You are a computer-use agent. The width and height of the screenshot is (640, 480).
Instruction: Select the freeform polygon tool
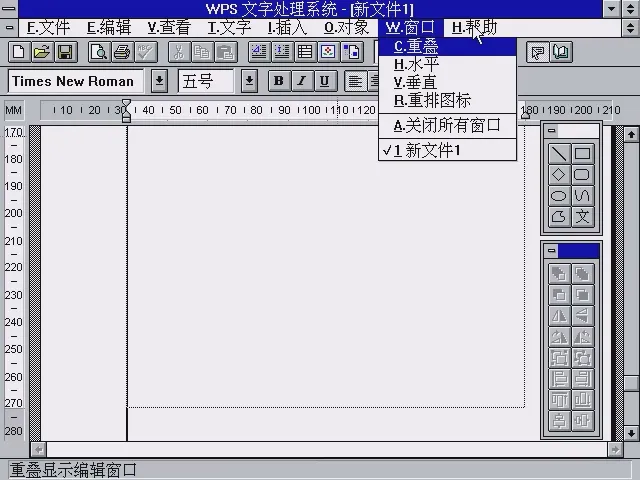point(559,217)
